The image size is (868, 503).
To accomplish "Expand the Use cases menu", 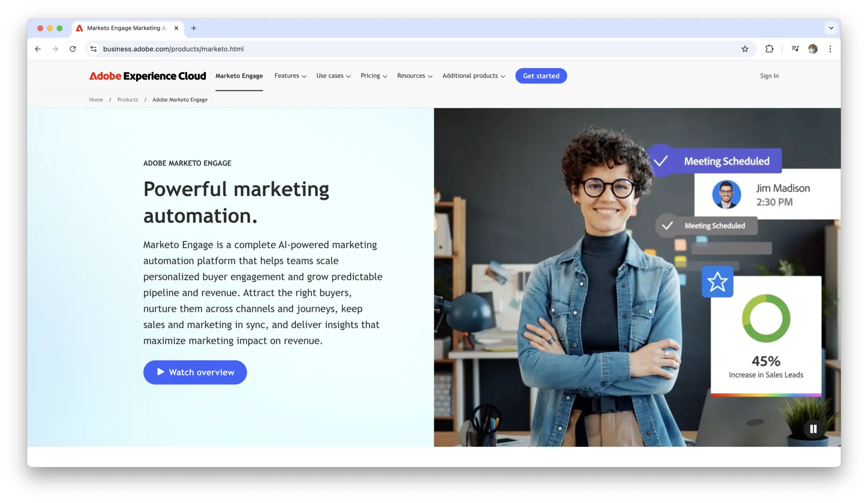I will (x=334, y=76).
